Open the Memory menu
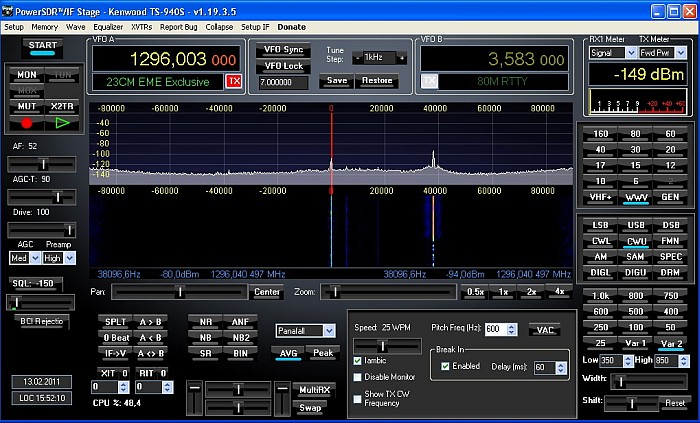Screen dimensions: 700x423 click(x=45, y=27)
